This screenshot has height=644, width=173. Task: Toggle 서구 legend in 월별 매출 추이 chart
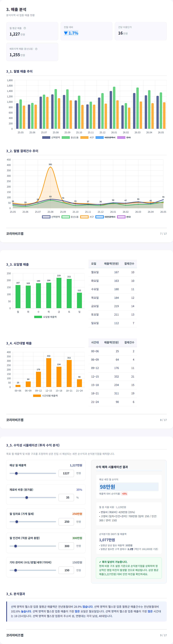(x=87, y=137)
